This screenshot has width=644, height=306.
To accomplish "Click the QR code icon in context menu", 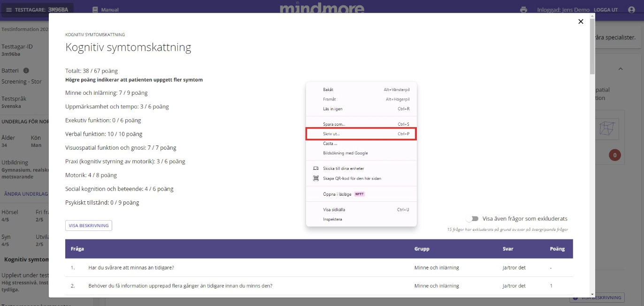I will [x=316, y=178].
